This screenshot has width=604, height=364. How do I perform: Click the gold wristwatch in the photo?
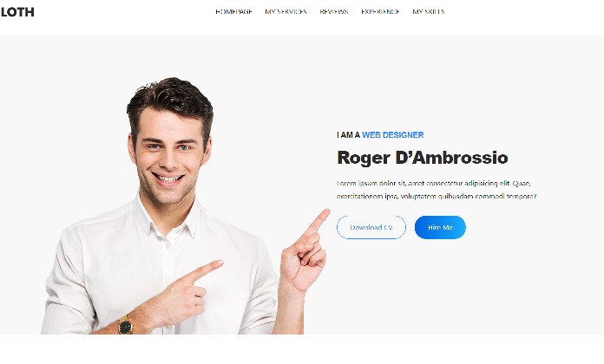(x=125, y=326)
